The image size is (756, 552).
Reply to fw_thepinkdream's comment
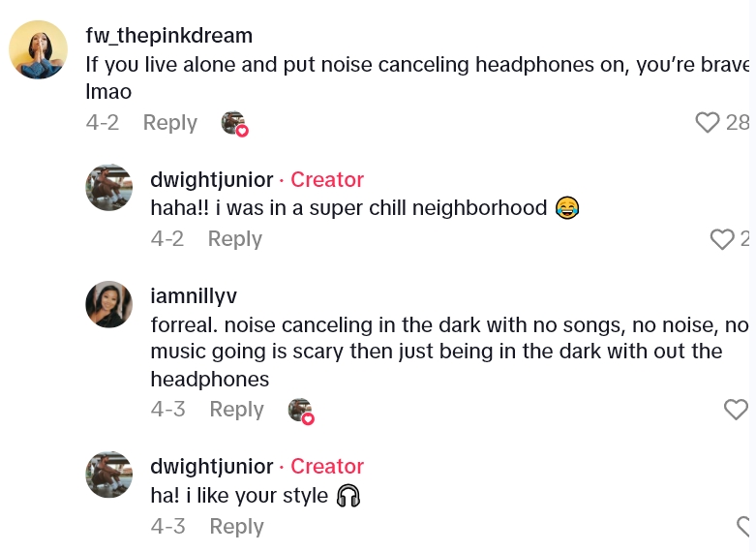pyautogui.click(x=170, y=123)
